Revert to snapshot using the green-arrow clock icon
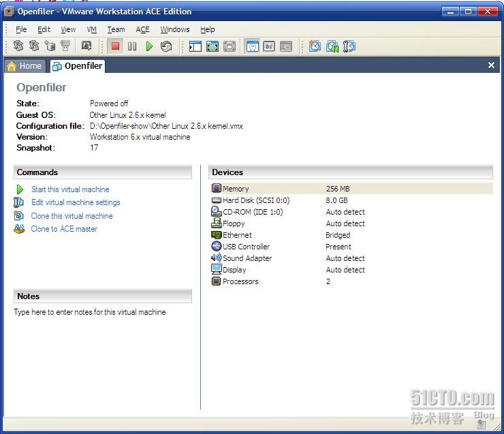Screen dimensions: 504x434 coord(332,46)
